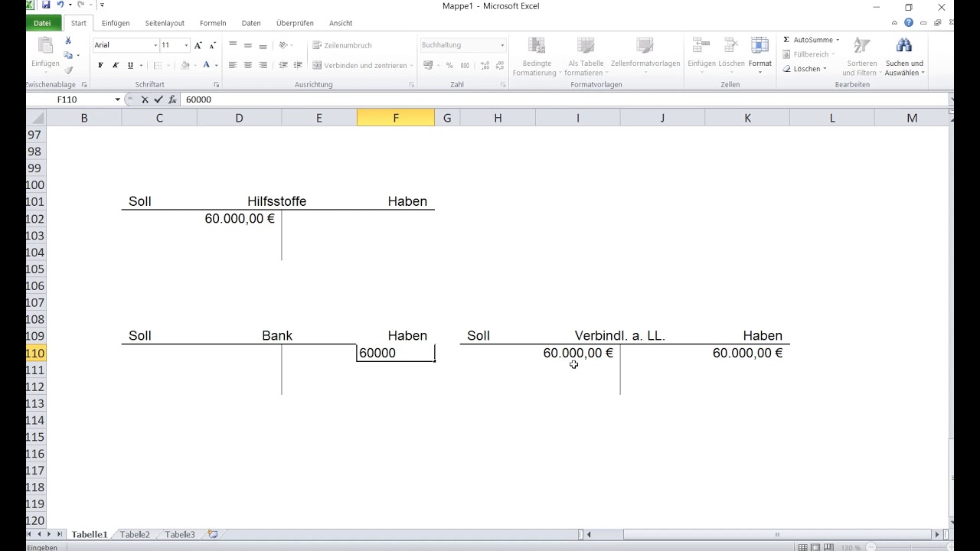This screenshot has height=551, width=980.
Task: Switch to the Überprüfen tab
Action: pos(295,23)
